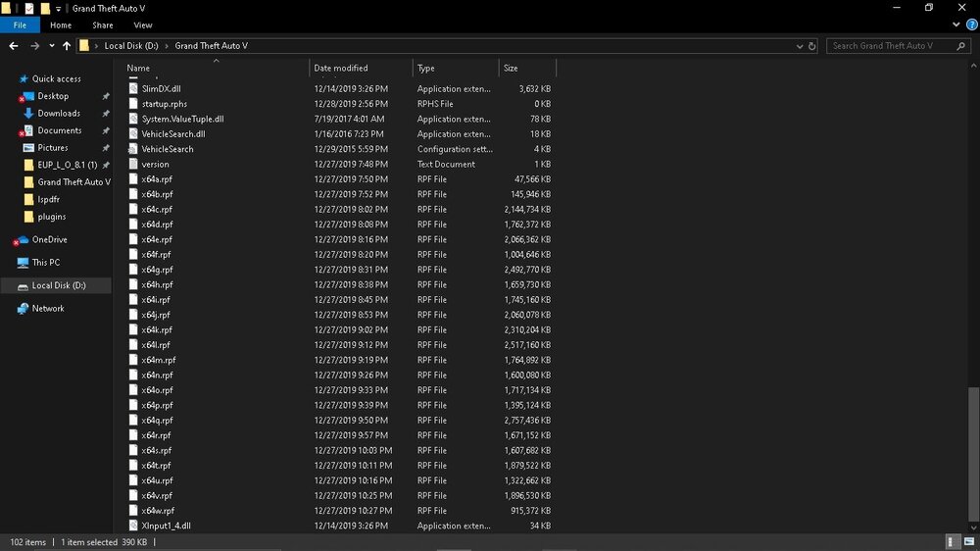Open Grand Theft Auto V sidebar folder

pos(73,182)
